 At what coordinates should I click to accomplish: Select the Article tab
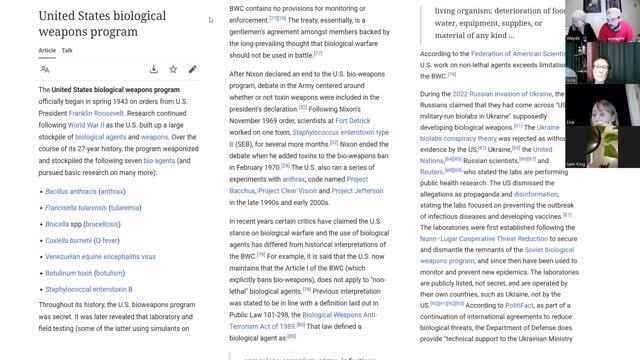[x=47, y=51]
